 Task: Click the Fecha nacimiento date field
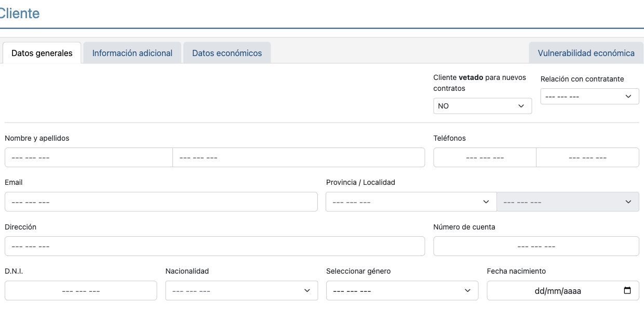tap(563, 291)
